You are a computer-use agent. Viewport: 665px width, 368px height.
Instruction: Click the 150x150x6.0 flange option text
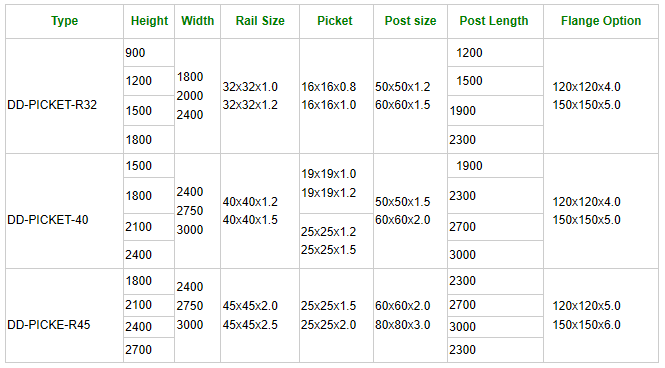pyautogui.click(x=587, y=325)
